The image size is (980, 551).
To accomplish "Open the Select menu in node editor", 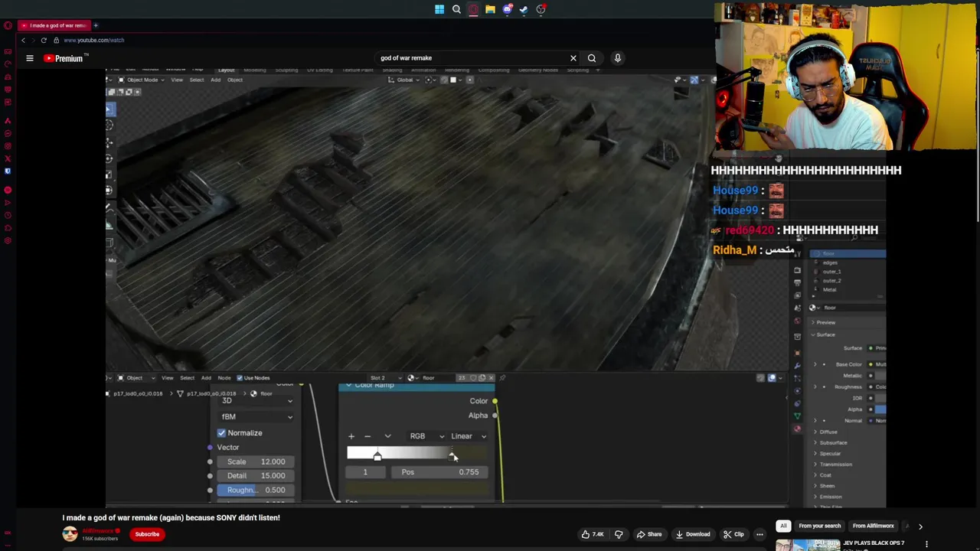I will (187, 378).
